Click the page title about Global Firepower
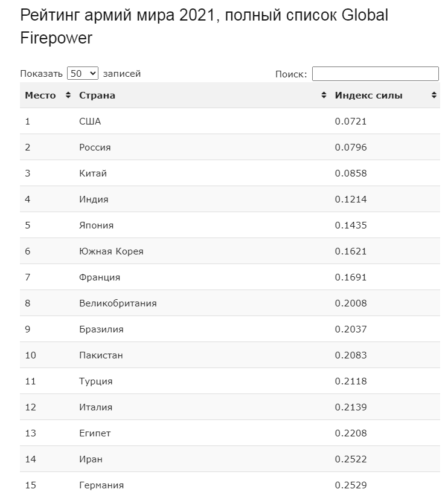Image resolution: width=448 pixels, height=495 pixels. tap(204, 26)
